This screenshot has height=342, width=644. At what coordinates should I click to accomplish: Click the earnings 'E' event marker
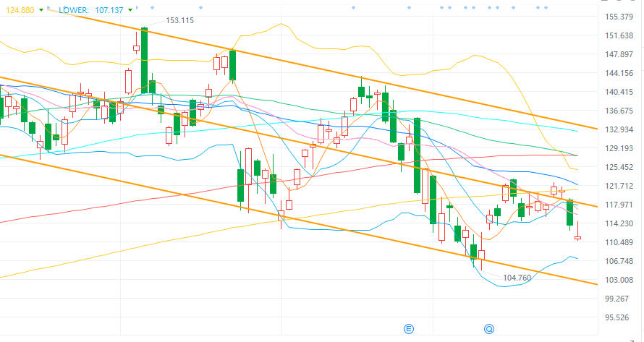[408, 329]
